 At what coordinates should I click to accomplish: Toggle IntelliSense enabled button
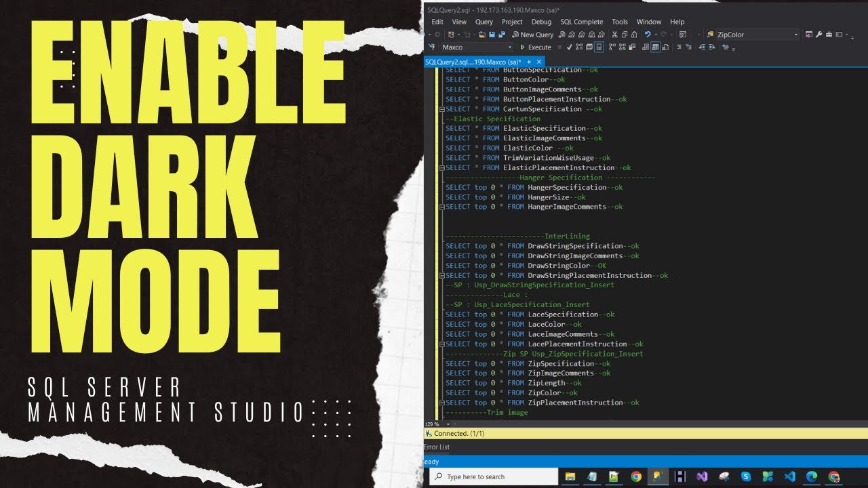coord(599,47)
